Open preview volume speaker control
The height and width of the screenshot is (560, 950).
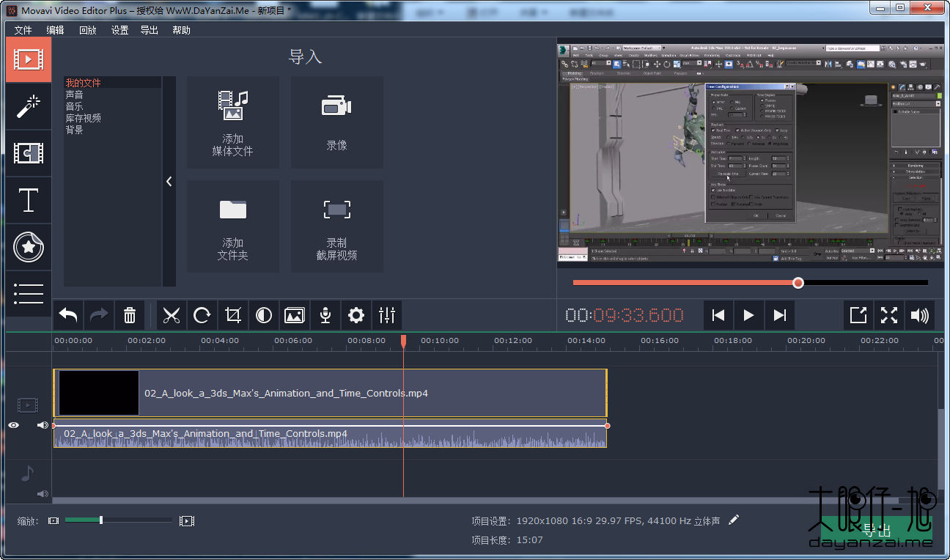[919, 315]
